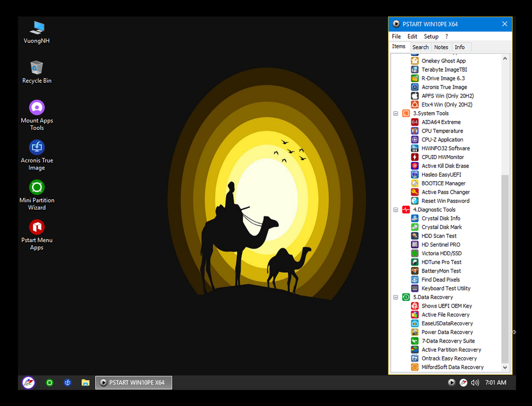Screen dimensions: 532x406
Task: Click the 7:01 AM taskbar clock
Action: pyautogui.click(x=495, y=383)
